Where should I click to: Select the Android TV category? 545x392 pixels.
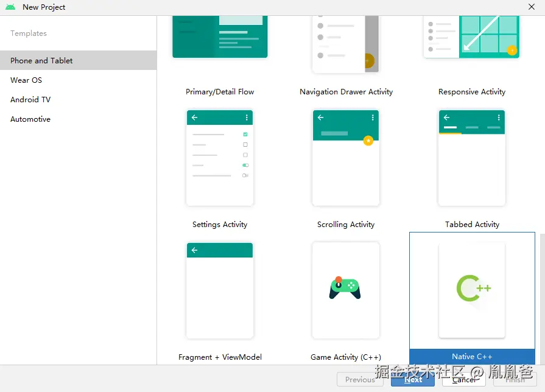78,99
